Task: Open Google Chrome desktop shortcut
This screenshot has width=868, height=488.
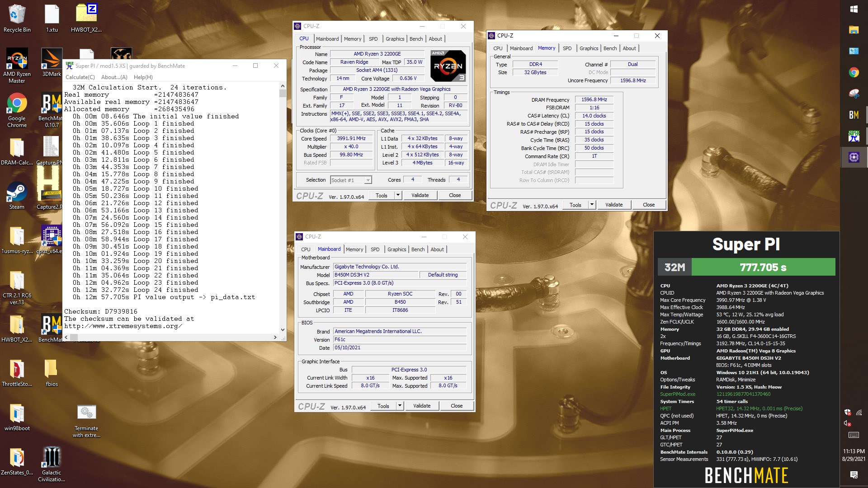Action: (17, 111)
